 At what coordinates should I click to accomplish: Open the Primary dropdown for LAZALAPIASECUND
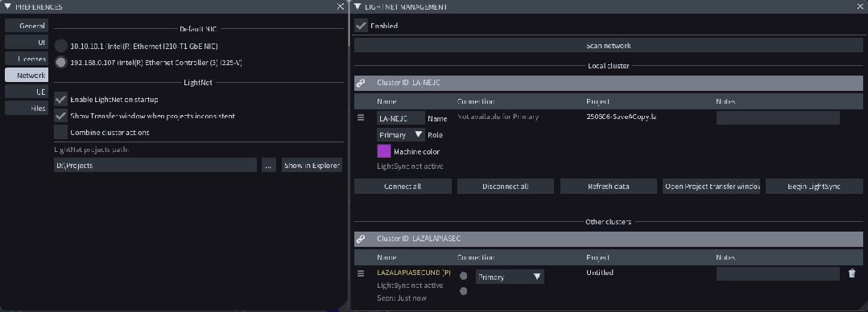point(509,277)
